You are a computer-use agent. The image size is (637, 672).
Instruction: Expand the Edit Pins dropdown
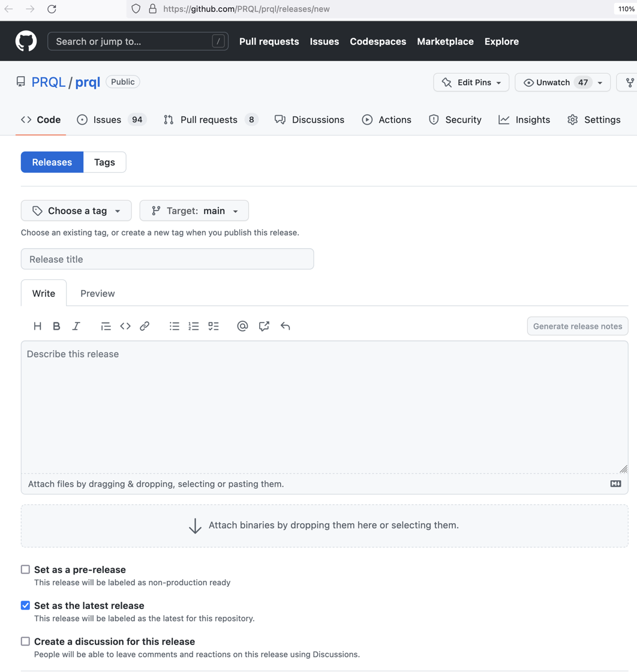coord(471,82)
